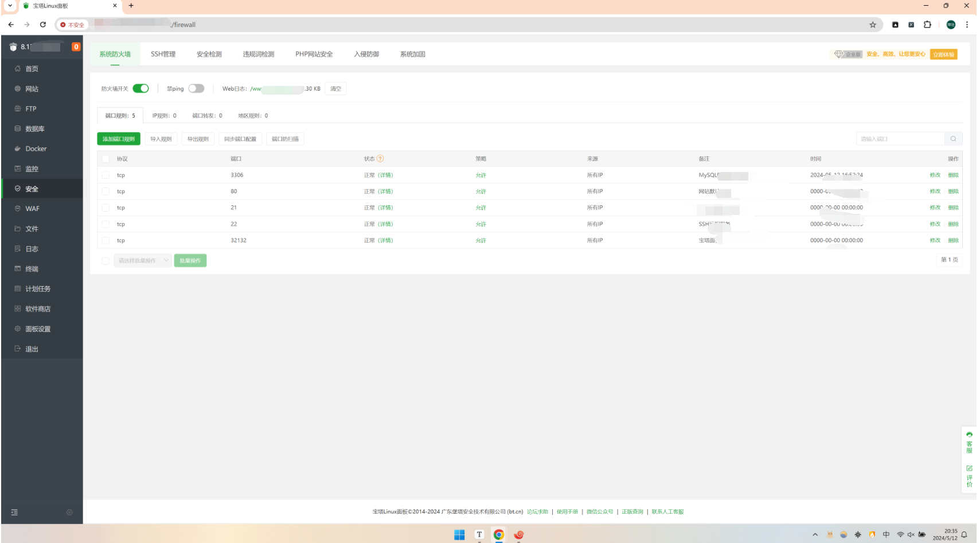This screenshot has width=980, height=543.
Task: Click the Windows Start button in taskbar
Action: (x=459, y=534)
